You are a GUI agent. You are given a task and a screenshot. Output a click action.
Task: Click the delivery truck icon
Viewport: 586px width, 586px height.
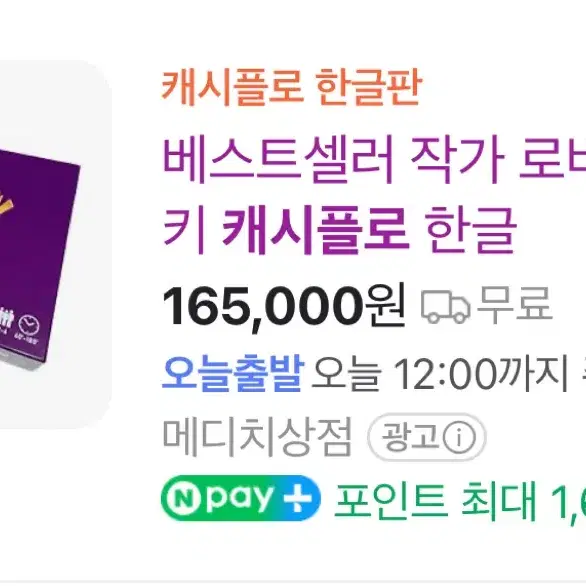(x=445, y=307)
